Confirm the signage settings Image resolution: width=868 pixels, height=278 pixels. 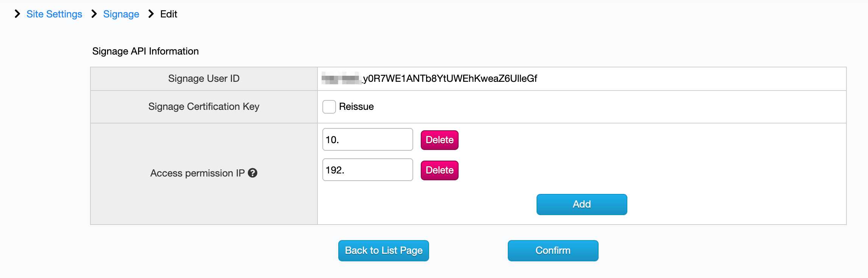pos(553,251)
